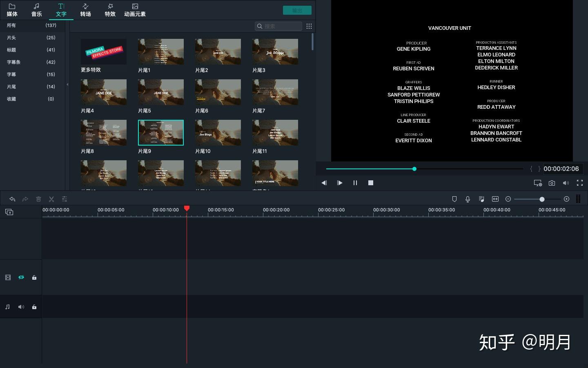
Task: Open preview display settings icon
Action: click(538, 183)
